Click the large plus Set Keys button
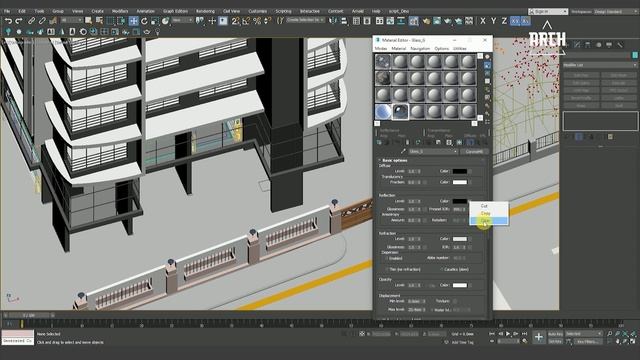Image resolution: width=640 pixels, height=360 pixels. click(x=539, y=337)
